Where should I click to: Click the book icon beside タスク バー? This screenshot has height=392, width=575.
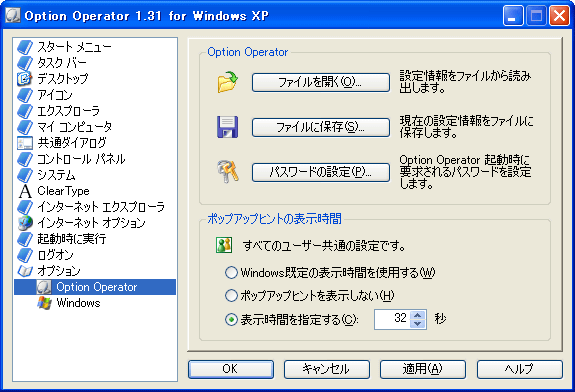pyautogui.click(x=25, y=63)
